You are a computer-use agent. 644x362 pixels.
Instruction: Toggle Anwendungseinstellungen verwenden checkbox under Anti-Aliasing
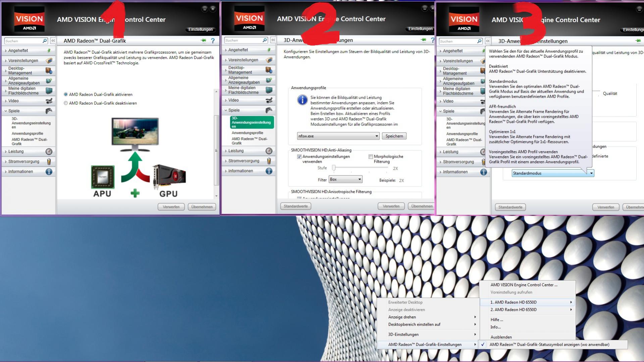click(x=299, y=157)
